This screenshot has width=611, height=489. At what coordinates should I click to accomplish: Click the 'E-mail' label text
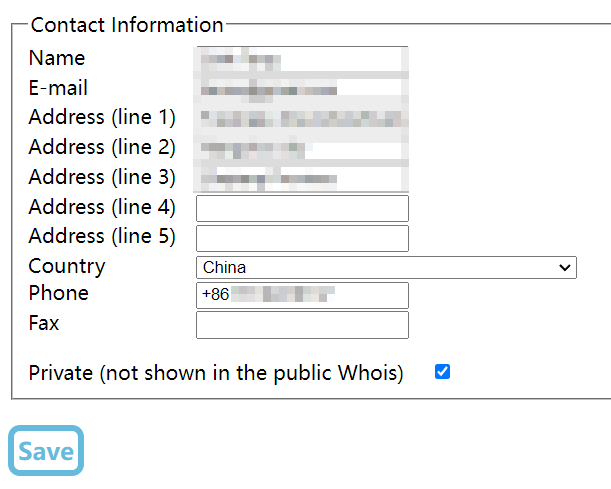coord(58,88)
